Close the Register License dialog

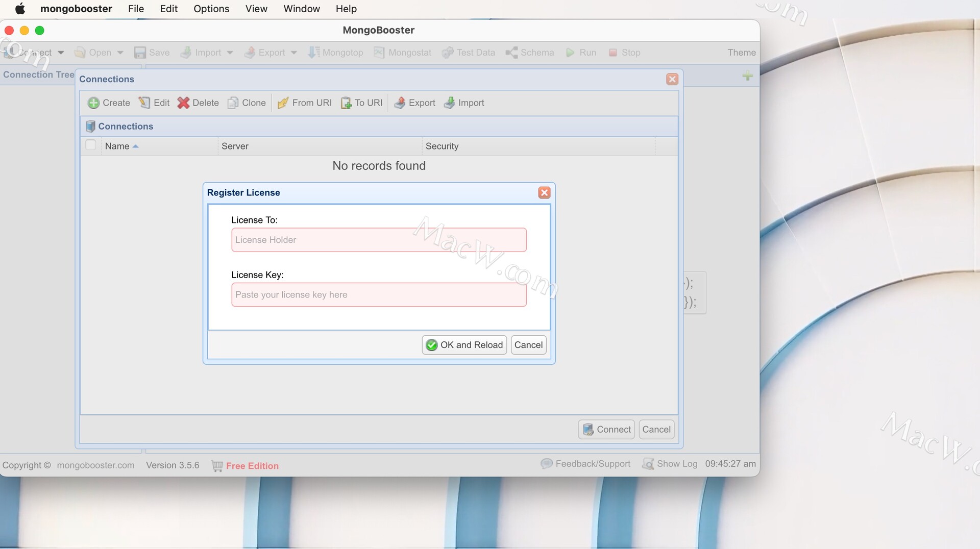click(545, 192)
